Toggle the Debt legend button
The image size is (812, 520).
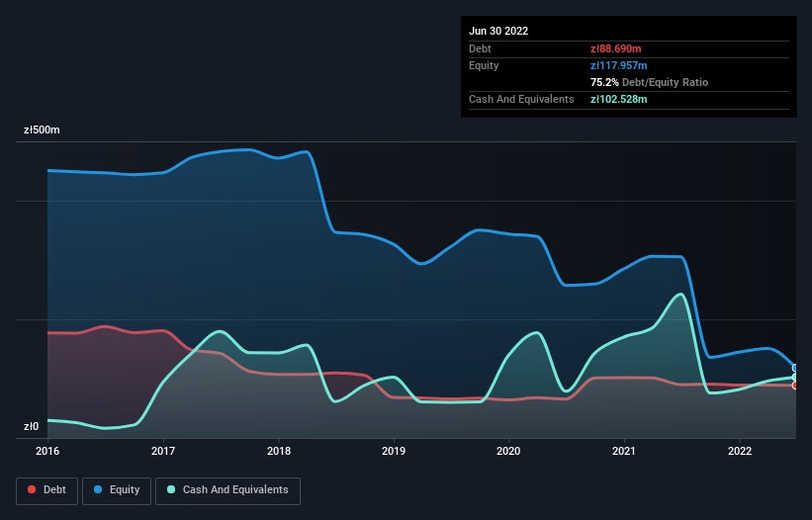click(x=47, y=490)
